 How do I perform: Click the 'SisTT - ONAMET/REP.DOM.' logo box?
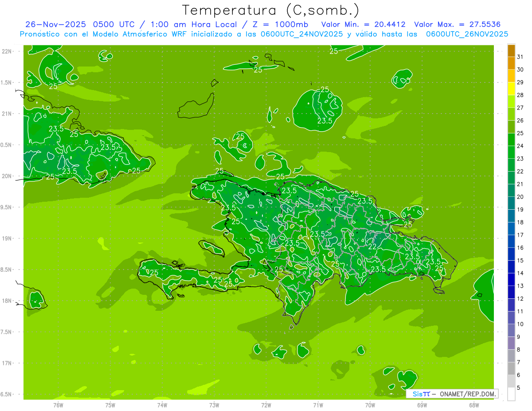tap(452, 394)
